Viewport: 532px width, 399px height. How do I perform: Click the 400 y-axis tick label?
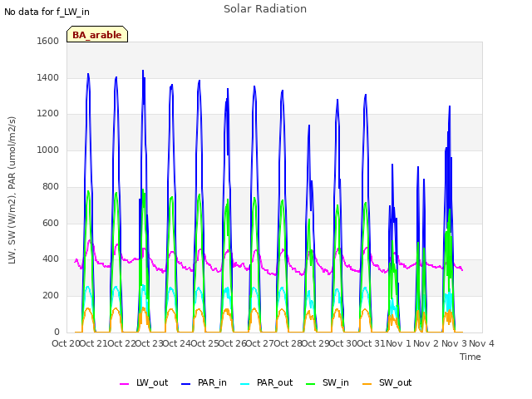[x=51, y=259]
